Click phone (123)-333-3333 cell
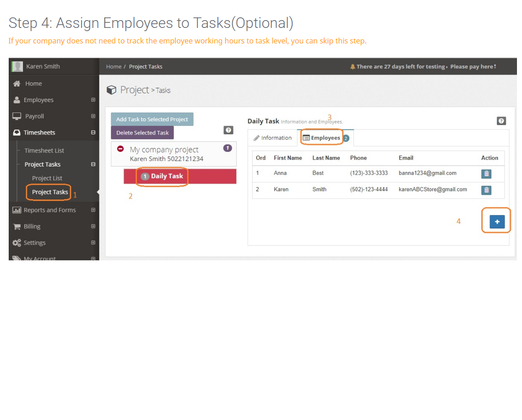Image resolution: width=522 pixels, height=420 pixels. point(369,173)
